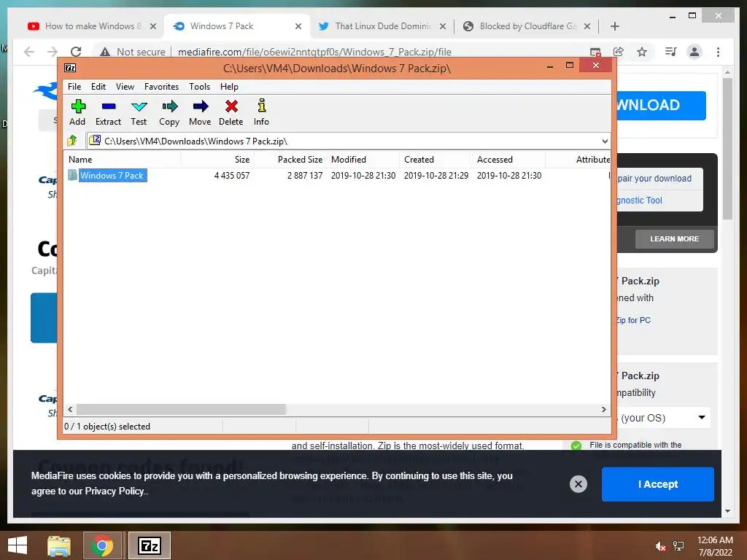Open the Help menu in 7-Zip
Screen dimensions: 747x560
[x=229, y=87]
